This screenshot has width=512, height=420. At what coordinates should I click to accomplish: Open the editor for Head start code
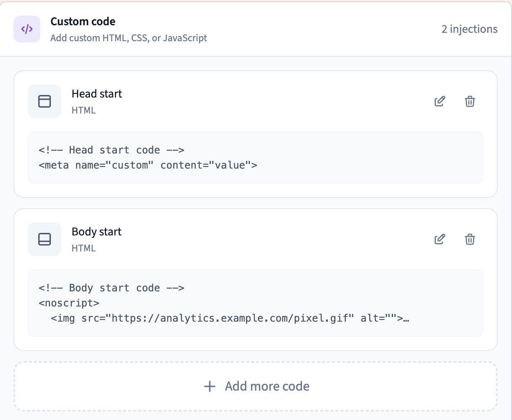pos(439,101)
